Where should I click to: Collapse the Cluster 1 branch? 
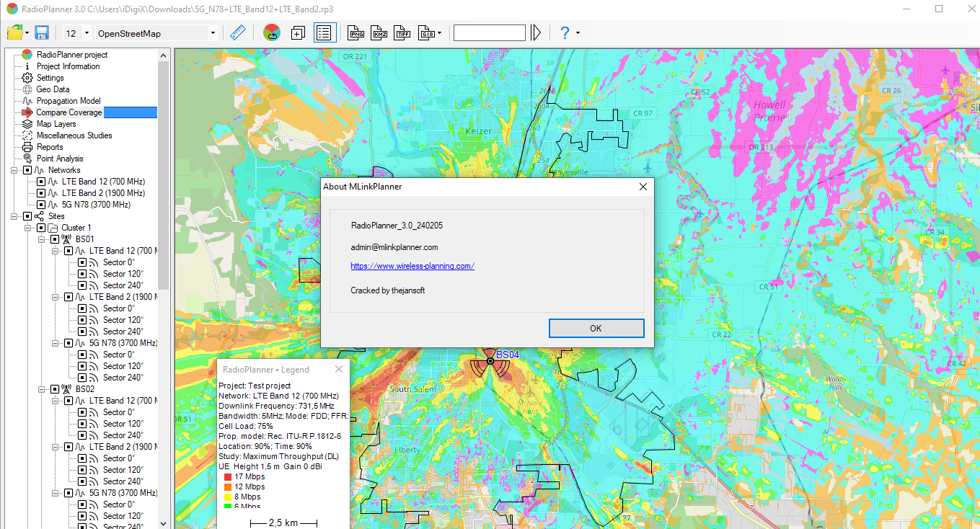click(28, 228)
